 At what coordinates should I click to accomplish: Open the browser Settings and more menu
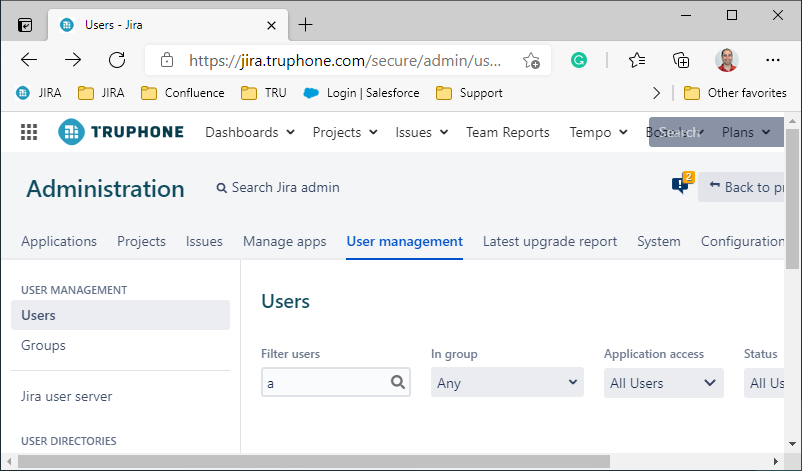click(772, 60)
